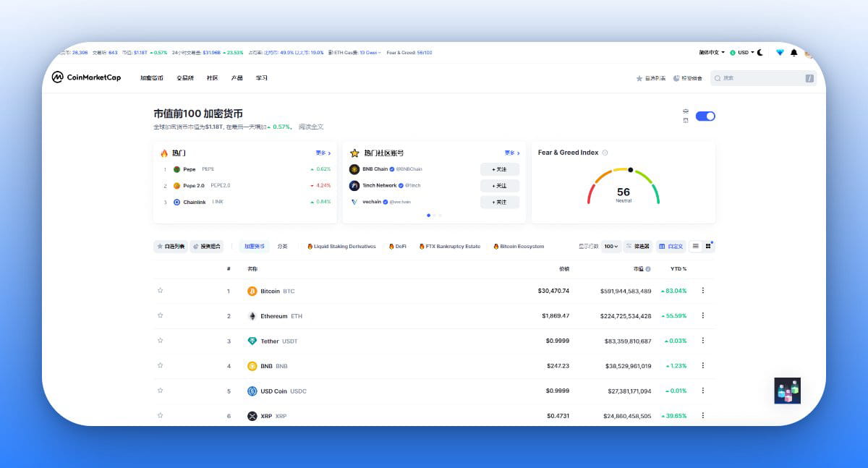Toggle dark mode moon icon
This screenshot has height=468, width=868.
tap(760, 53)
